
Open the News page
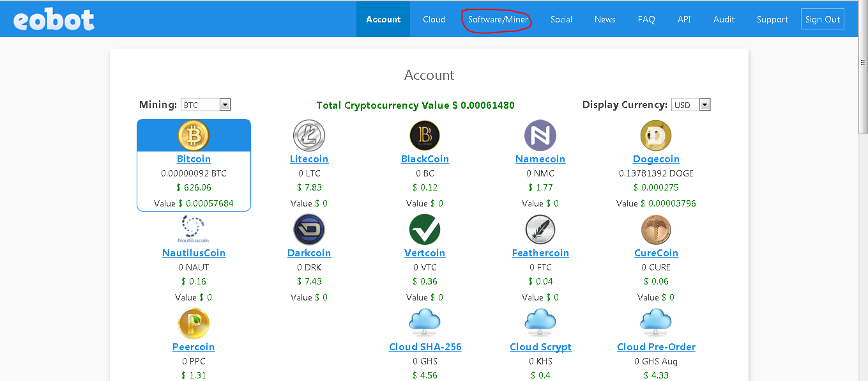(x=605, y=19)
